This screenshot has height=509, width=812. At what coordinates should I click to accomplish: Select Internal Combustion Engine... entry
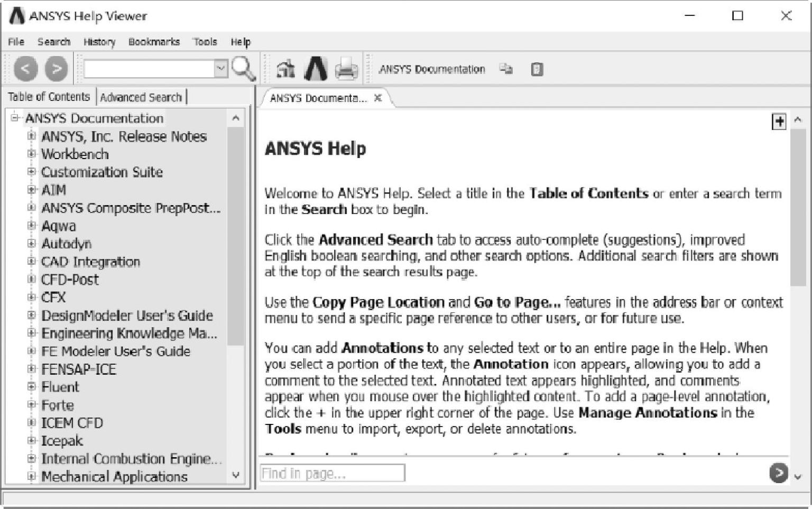coord(131,459)
